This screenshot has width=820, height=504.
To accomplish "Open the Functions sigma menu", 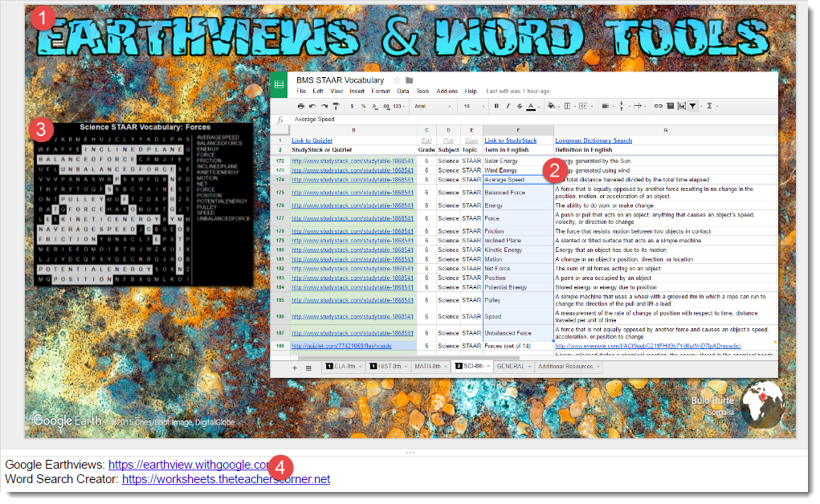I will tap(710, 106).
